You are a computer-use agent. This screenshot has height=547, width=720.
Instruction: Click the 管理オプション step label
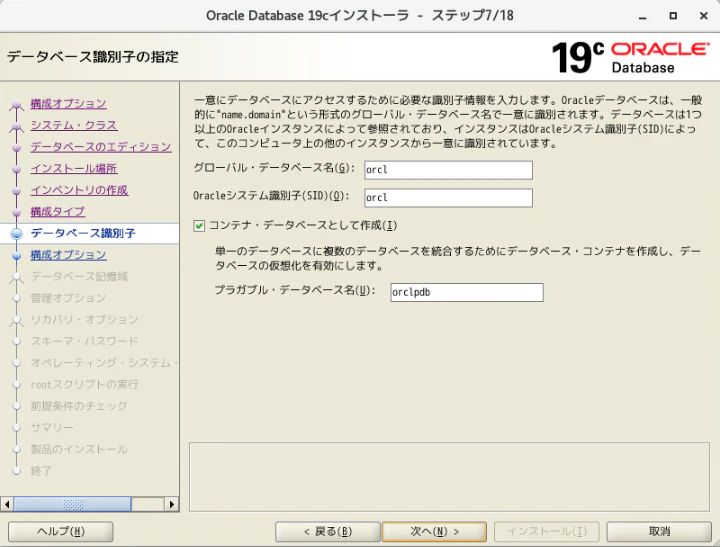tap(68, 298)
